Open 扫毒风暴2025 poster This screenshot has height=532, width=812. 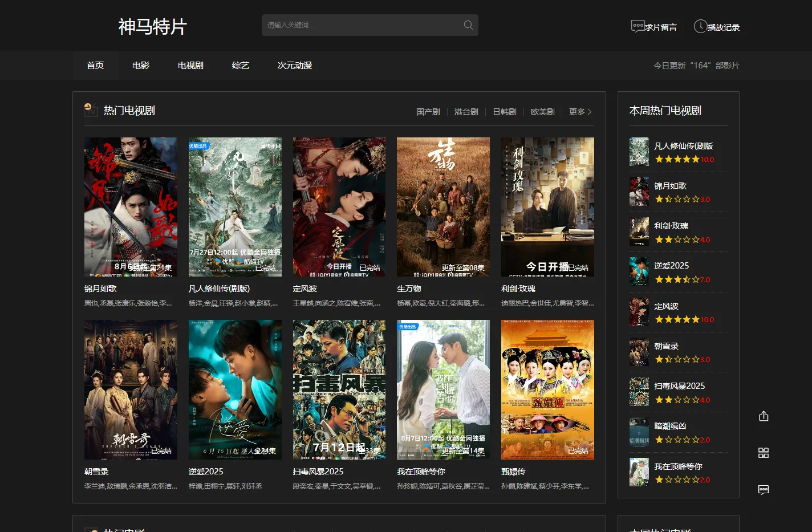click(x=339, y=389)
